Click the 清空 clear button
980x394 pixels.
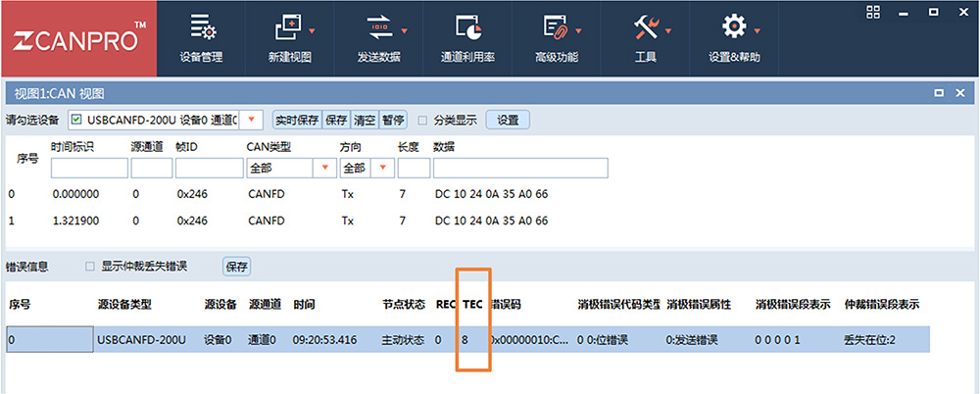pyautogui.click(x=365, y=120)
